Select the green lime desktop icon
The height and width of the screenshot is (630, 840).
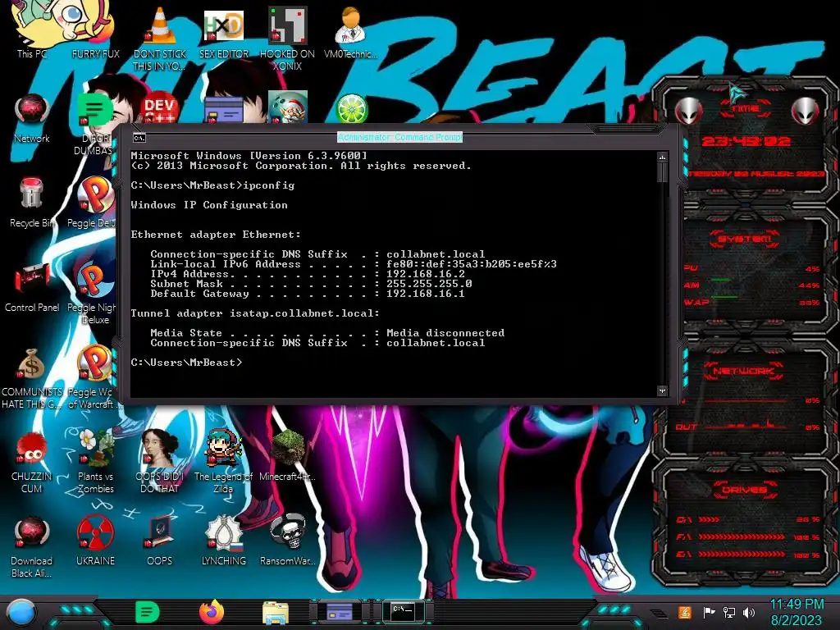(x=351, y=108)
